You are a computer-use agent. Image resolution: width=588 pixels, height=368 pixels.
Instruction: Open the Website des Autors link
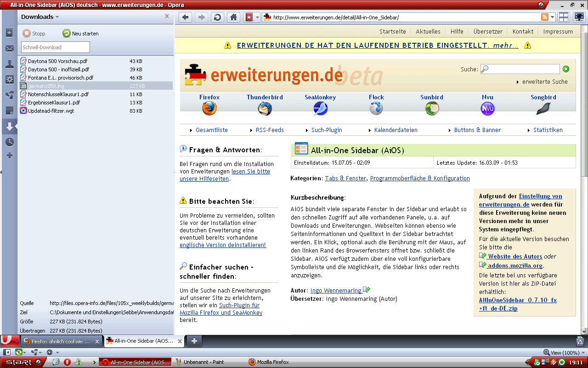(x=515, y=257)
